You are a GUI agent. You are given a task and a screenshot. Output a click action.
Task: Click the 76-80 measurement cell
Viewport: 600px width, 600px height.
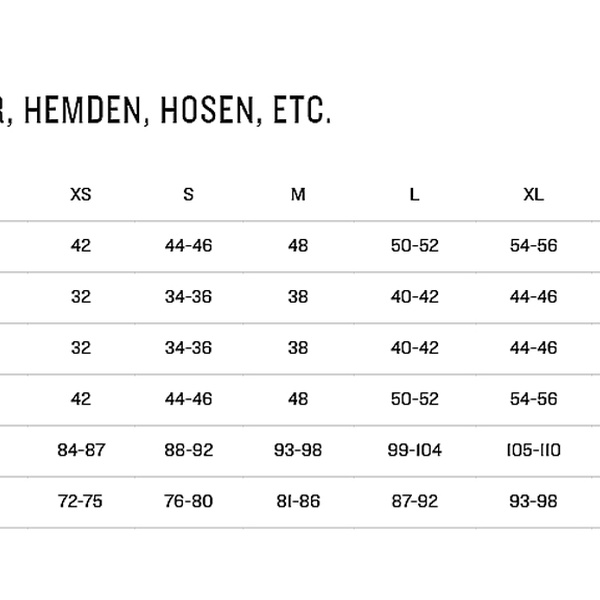[188, 501]
